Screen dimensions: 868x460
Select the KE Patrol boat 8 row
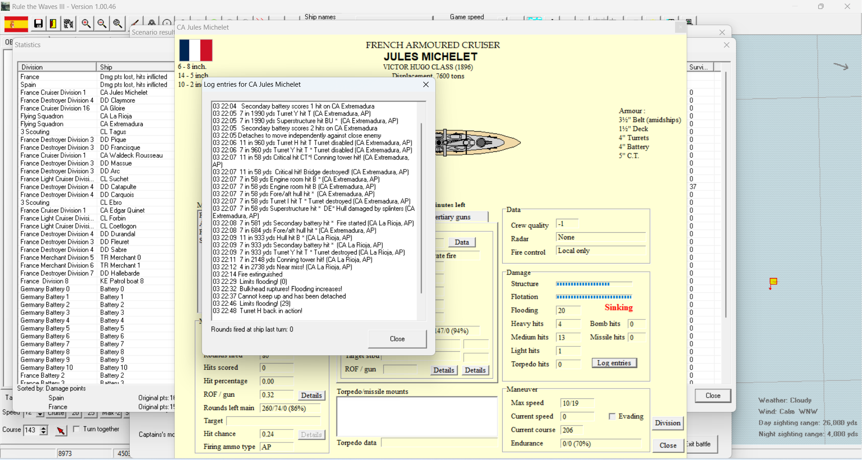click(96, 281)
